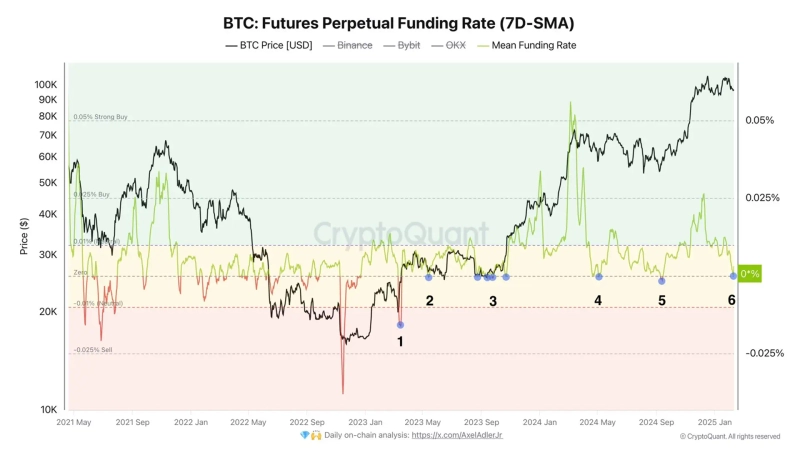Click the CryptoQuant watermark in chart center
This screenshot has height=450, width=800.
[401, 233]
